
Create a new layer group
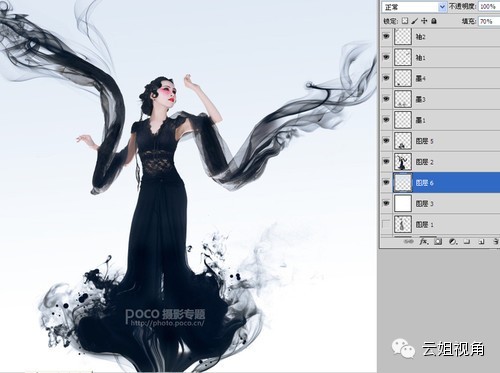pos(467,242)
